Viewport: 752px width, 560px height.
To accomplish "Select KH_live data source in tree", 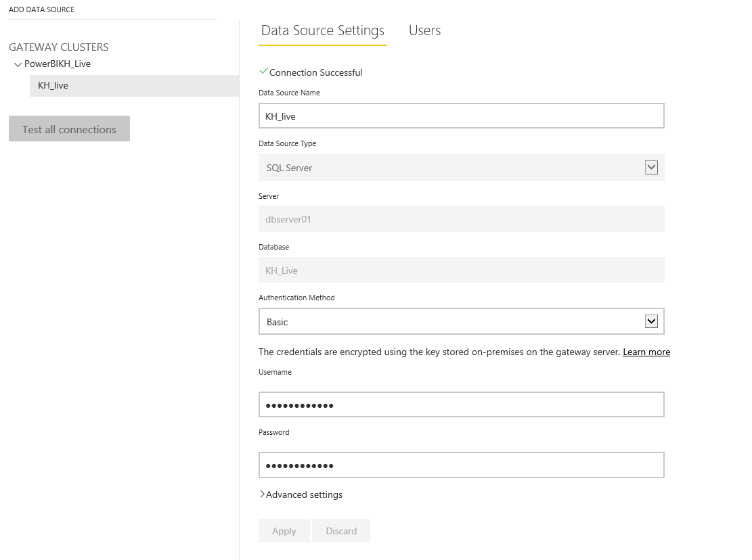I will pos(134,86).
